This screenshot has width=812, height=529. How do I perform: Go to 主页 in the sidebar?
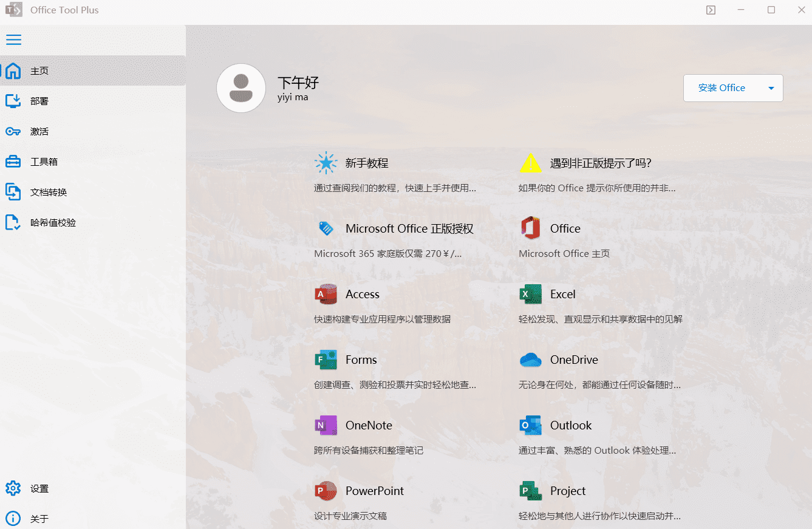click(x=93, y=71)
